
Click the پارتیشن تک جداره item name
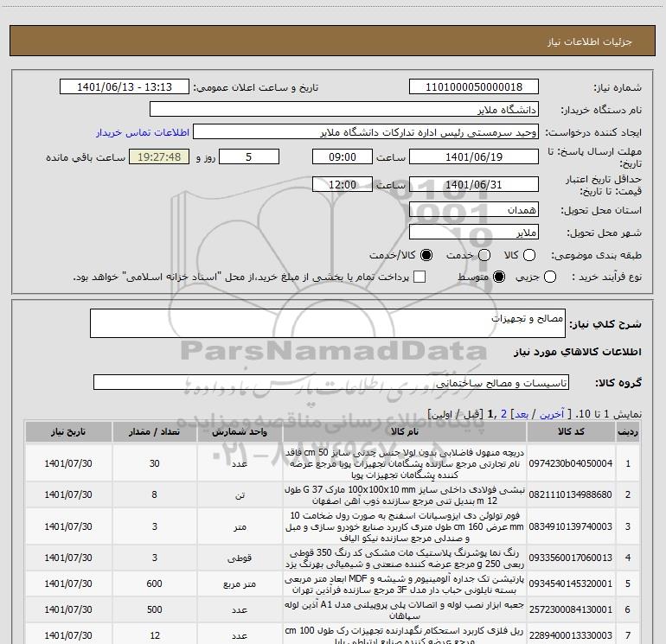(405, 584)
